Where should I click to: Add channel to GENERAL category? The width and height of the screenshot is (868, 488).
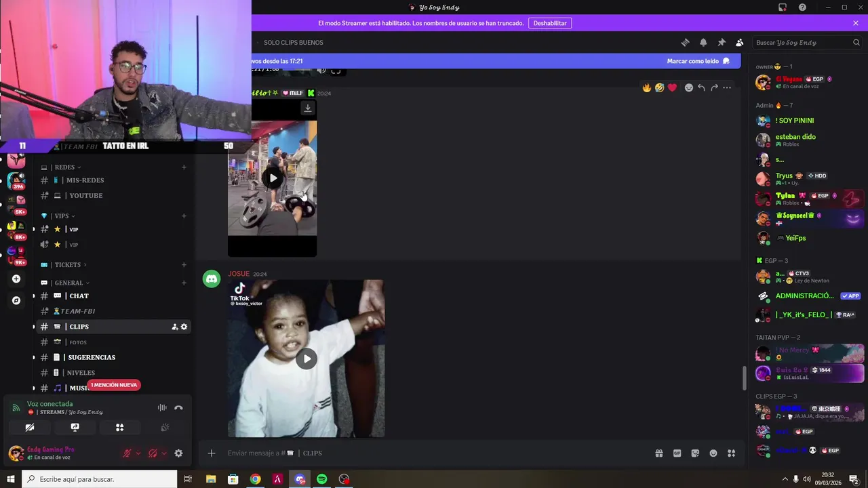[x=184, y=283]
